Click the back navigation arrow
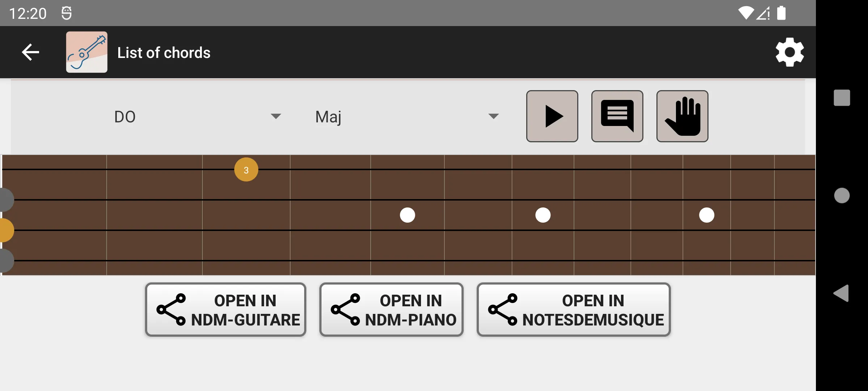 (29, 52)
